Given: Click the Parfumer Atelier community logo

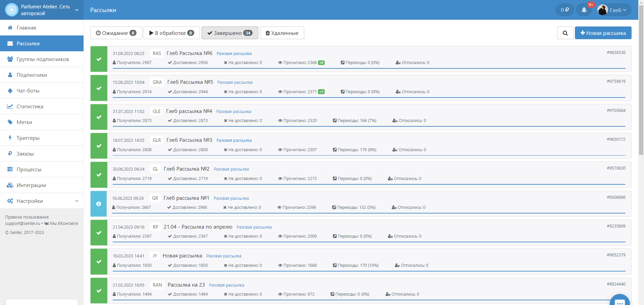Looking at the screenshot, I should (11, 10).
